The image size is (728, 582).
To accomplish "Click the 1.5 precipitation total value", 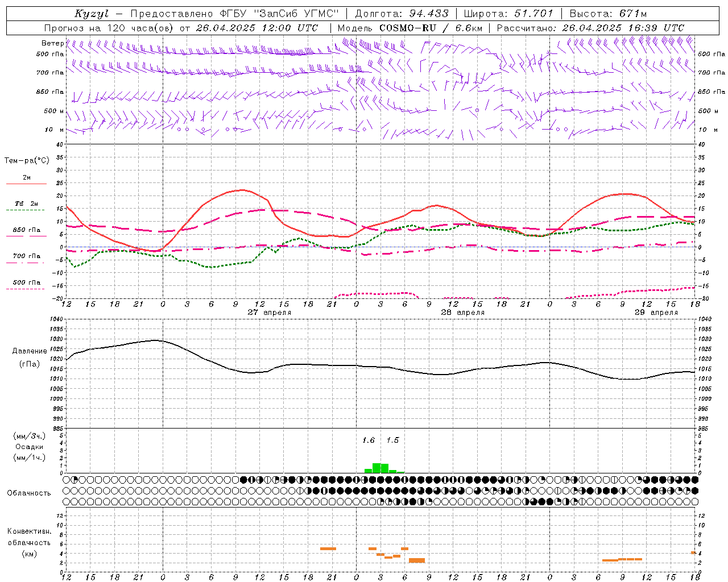I will coord(392,440).
